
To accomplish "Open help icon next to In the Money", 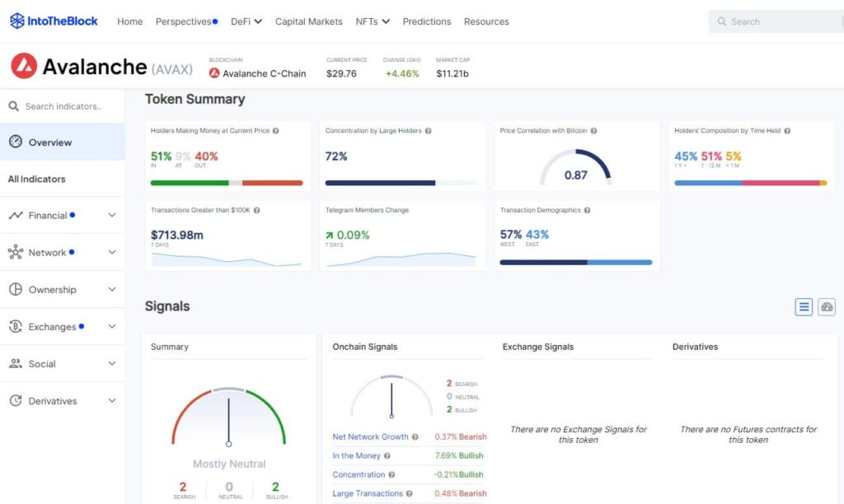I will click(x=387, y=455).
